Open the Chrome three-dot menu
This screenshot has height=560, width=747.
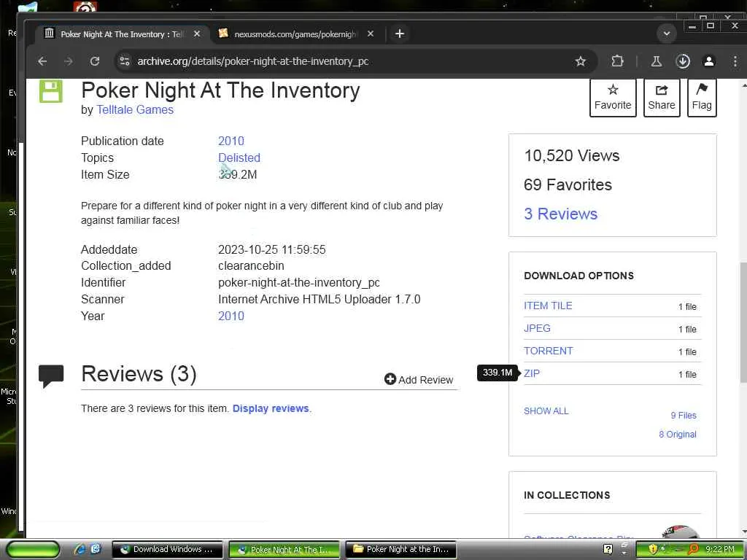(735, 61)
